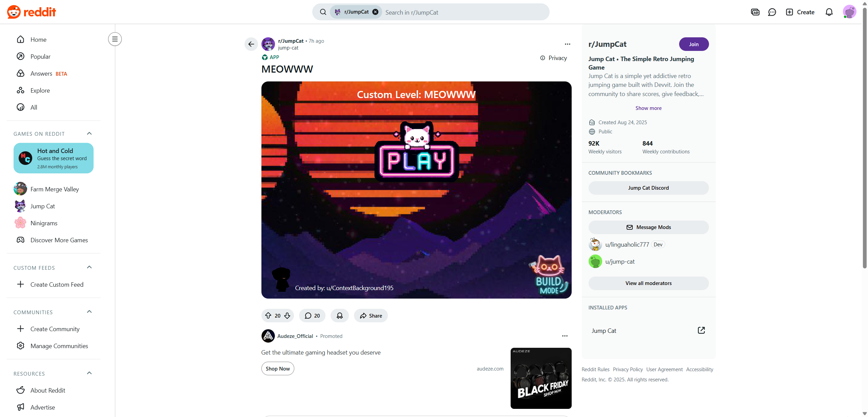The height and width of the screenshot is (417, 868).
Task: Collapse the left navigation sidebar
Action: tap(115, 39)
